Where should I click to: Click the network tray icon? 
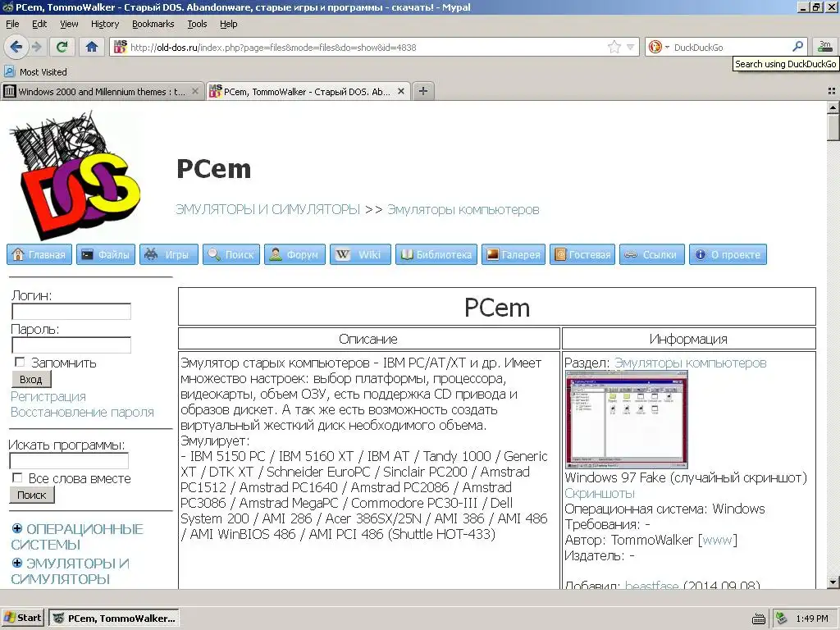pyautogui.click(x=782, y=619)
